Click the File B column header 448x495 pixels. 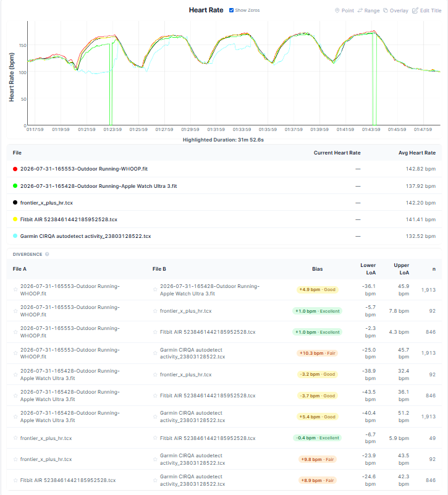pyautogui.click(x=159, y=269)
